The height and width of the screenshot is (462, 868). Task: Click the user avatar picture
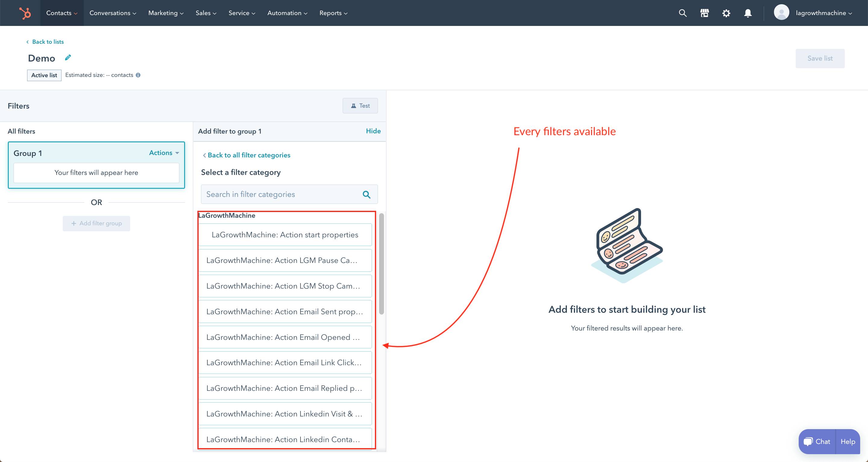point(782,13)
